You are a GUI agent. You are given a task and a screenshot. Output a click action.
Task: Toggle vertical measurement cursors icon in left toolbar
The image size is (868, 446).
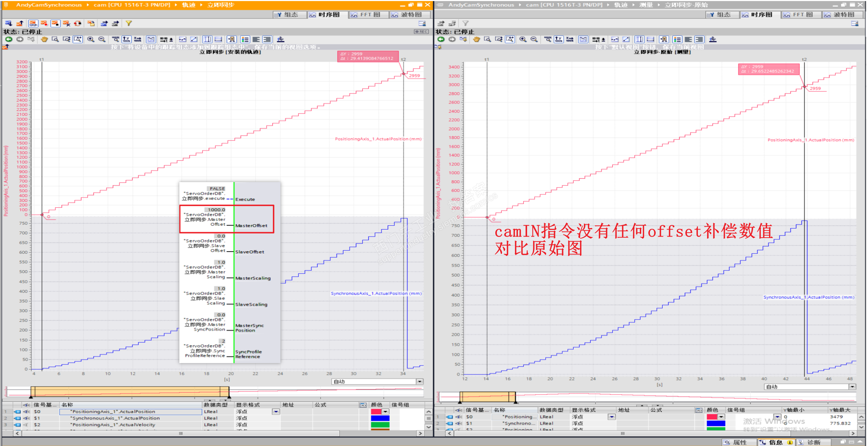207,39
